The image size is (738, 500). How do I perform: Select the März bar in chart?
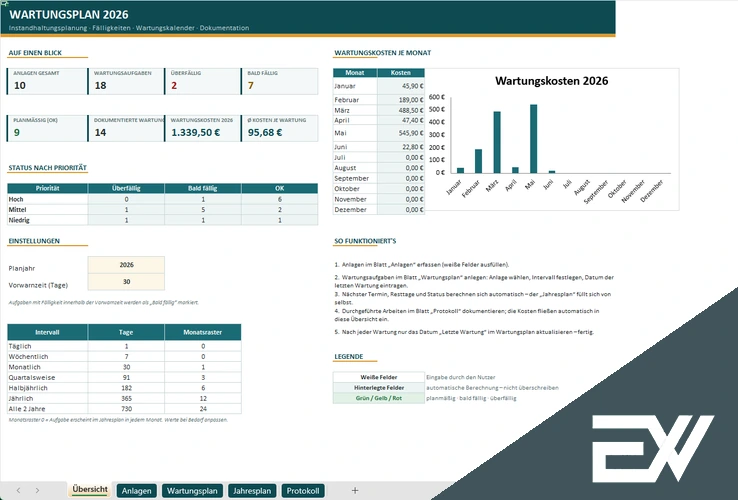pyautogui.click(x=497, y=142)
